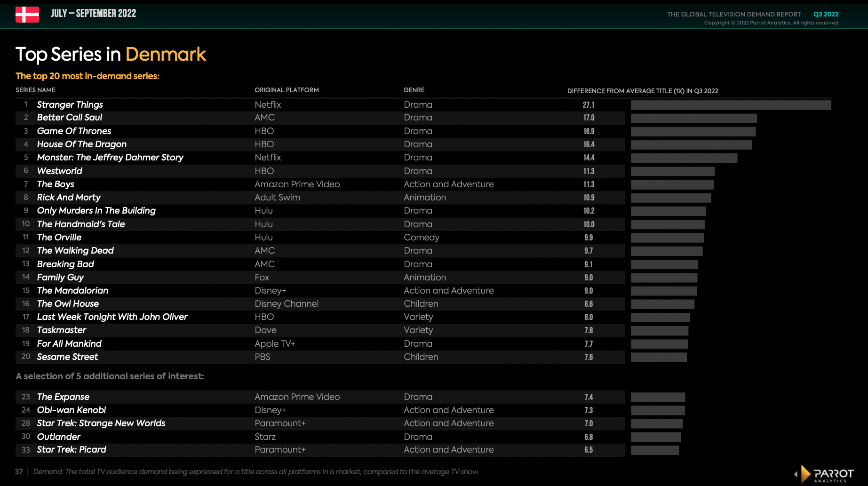
Task: Click the Comedy genre for The Orville
Action: [x=421, y=237]
